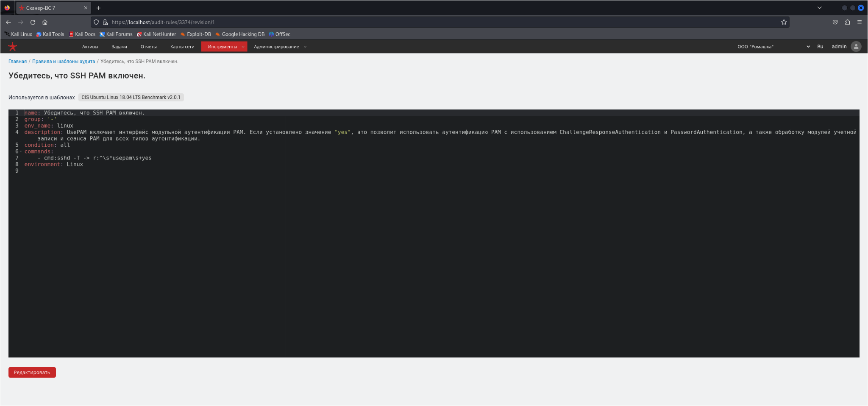868x406 pixels.
Task: Click the red star Scanner-VS logo
Action: pos(13,47)
